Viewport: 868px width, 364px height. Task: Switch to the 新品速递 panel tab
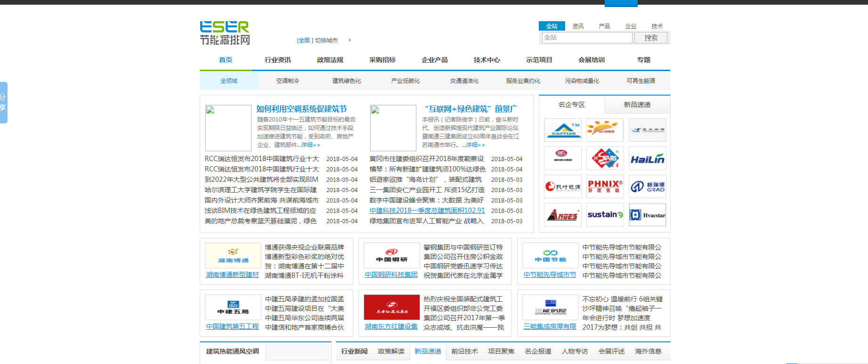click(637, 105)
